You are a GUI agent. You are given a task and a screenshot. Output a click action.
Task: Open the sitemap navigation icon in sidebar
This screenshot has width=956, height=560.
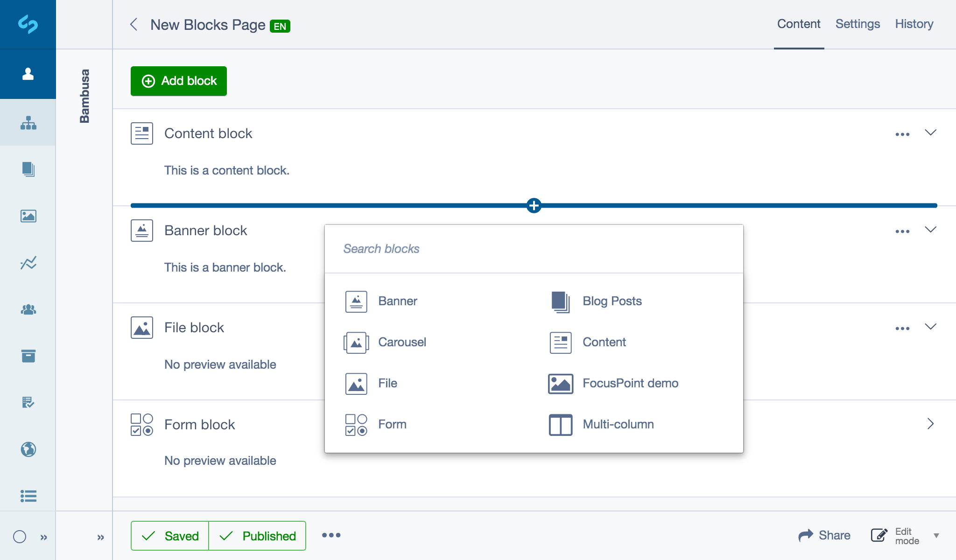pyautogui.click(x=28, y=123)
